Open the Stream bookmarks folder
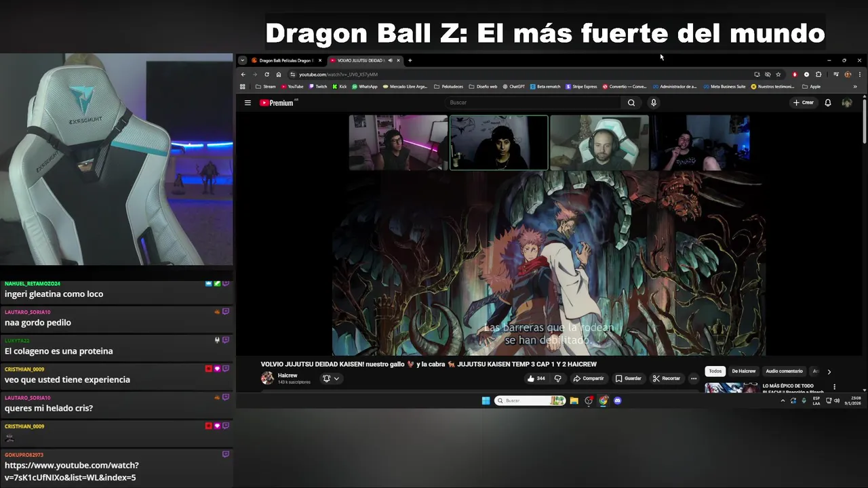The width and height of the screenshot is (868, 488). [266, 87]
